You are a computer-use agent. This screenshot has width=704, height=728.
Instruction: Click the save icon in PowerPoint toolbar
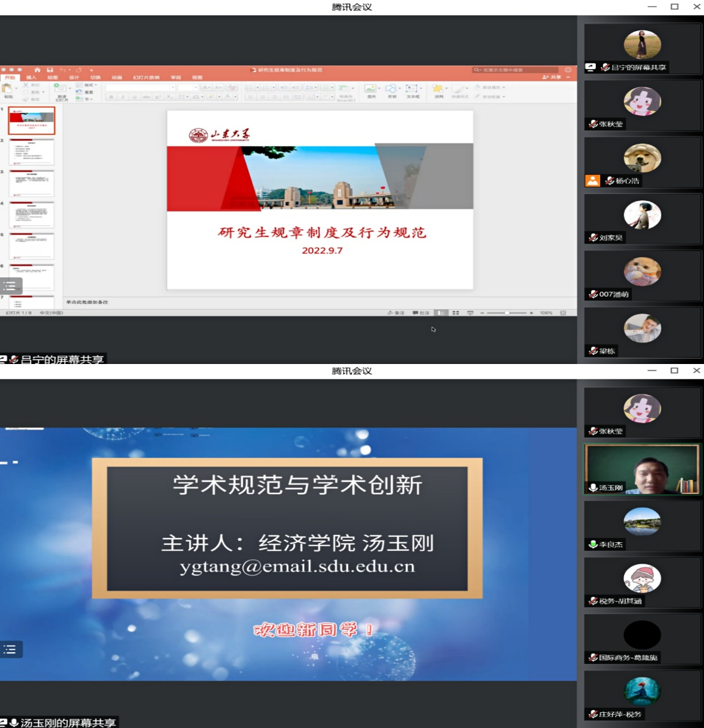pyautogui.click(x=49, y=70)
